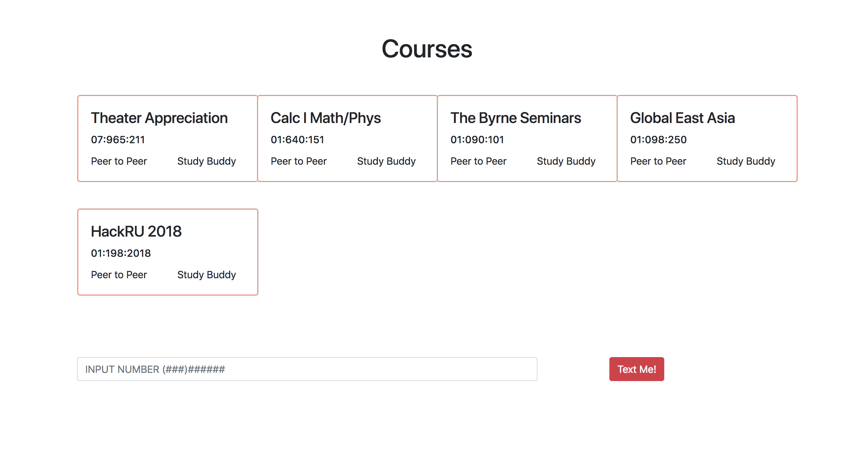Click the Global East Asia card title
The image size is (868, 453).
[x=682, y=118]
